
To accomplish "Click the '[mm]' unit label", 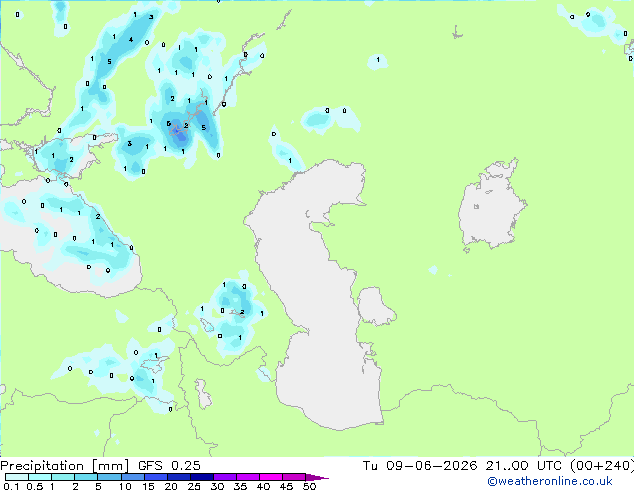I will click(111, 466).
